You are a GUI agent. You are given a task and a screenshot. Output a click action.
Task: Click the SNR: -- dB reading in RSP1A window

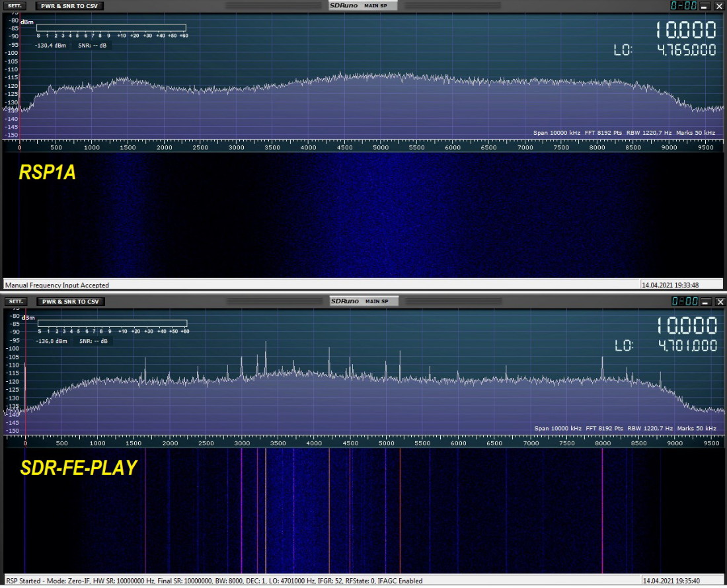pyautogui.click(x=93, y=46)
